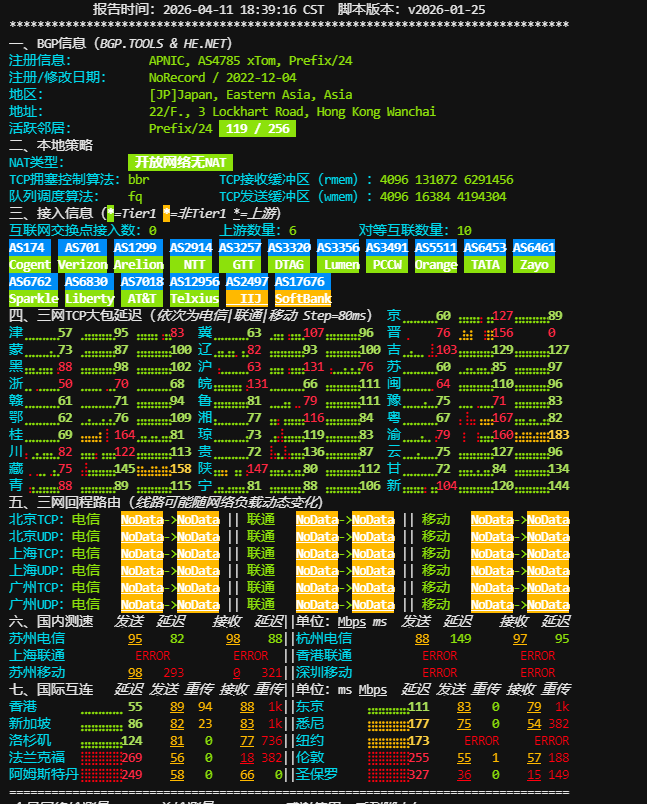Click the 六、国内测速 section heading
Image resolution: width=647 pixels, height=804 pixels.
click(x=51, y=621)
